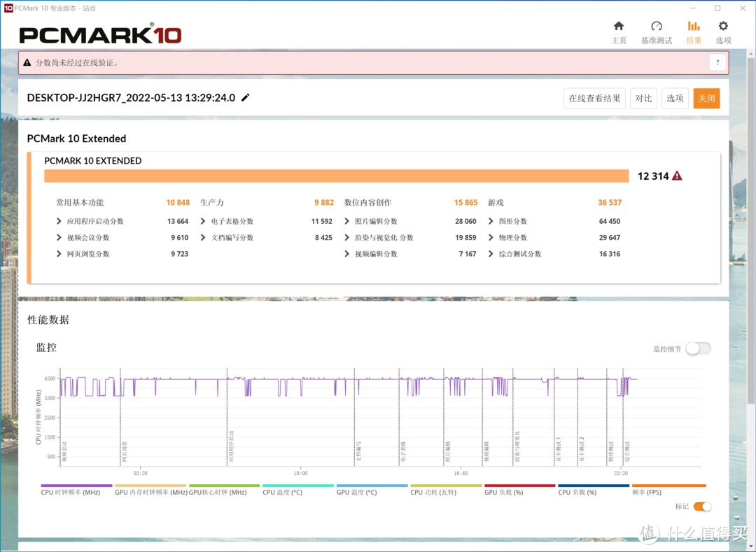Click the bar-chart Results (结果) icon
Image resolution: width=756 pixels, height=552 pixels.
(694, 28)
